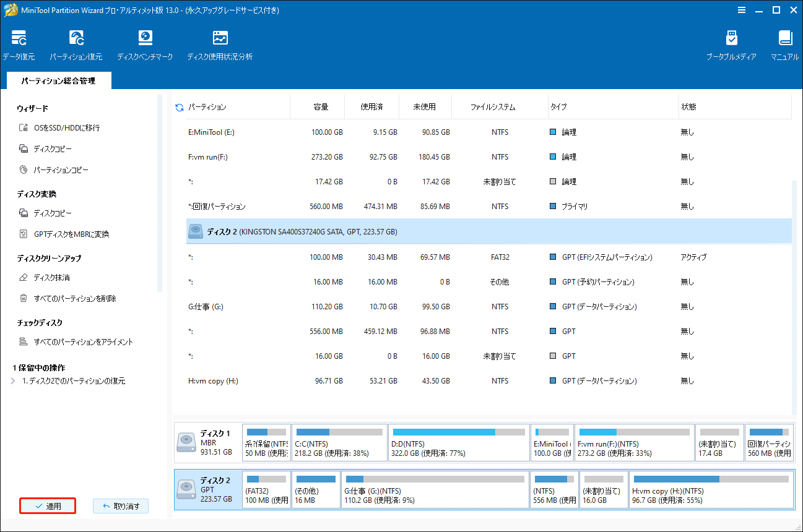The height and width of the screenshot is (532, 803).
Task: Click the refresh icon beside the パーティション header
Action: [x=180, y=108]
